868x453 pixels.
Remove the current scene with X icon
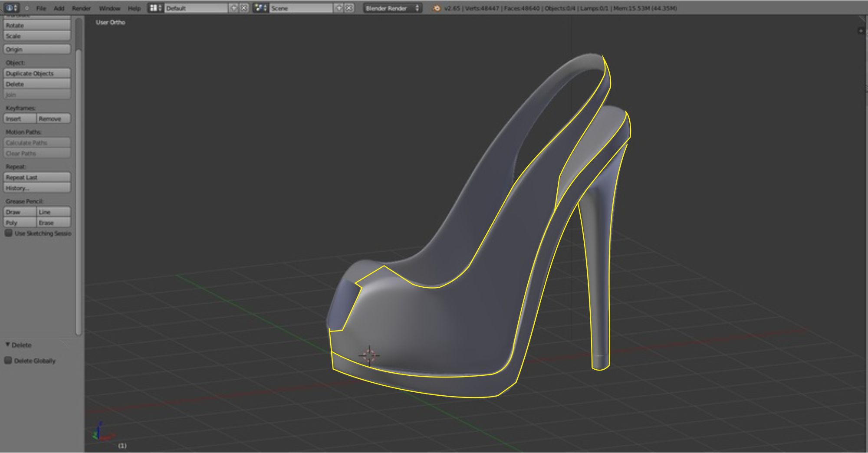349,8
